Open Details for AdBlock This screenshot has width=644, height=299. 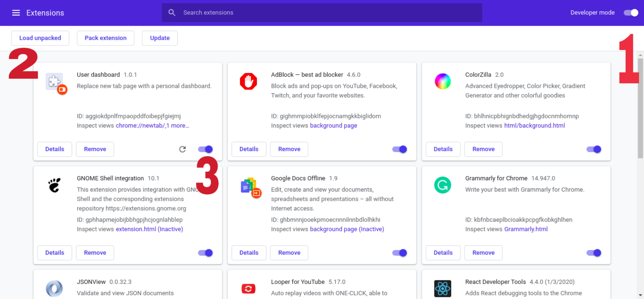(249, 149)
